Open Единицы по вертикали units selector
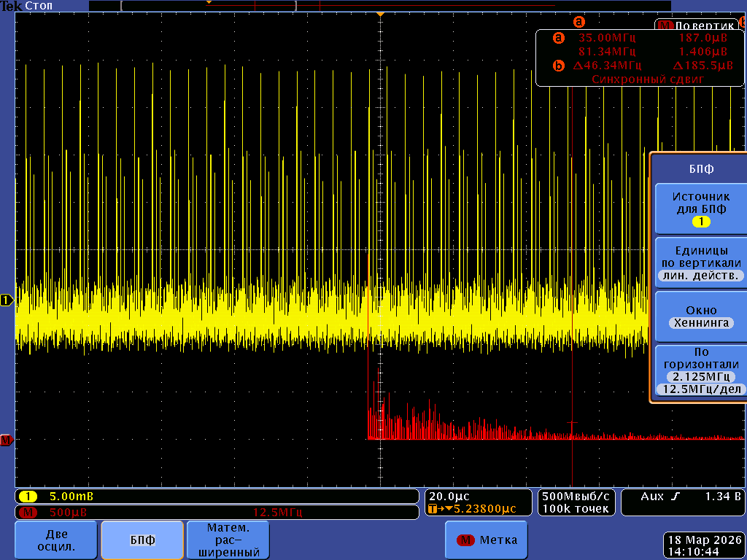 [700, 262]
